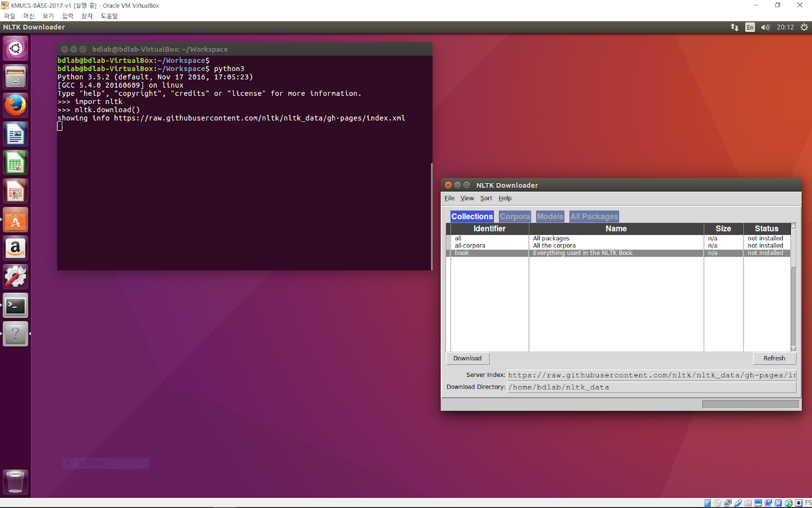812x508 pixels.
Task: Open LibreOffice Writer from the launcher
Action: (15, 135)
